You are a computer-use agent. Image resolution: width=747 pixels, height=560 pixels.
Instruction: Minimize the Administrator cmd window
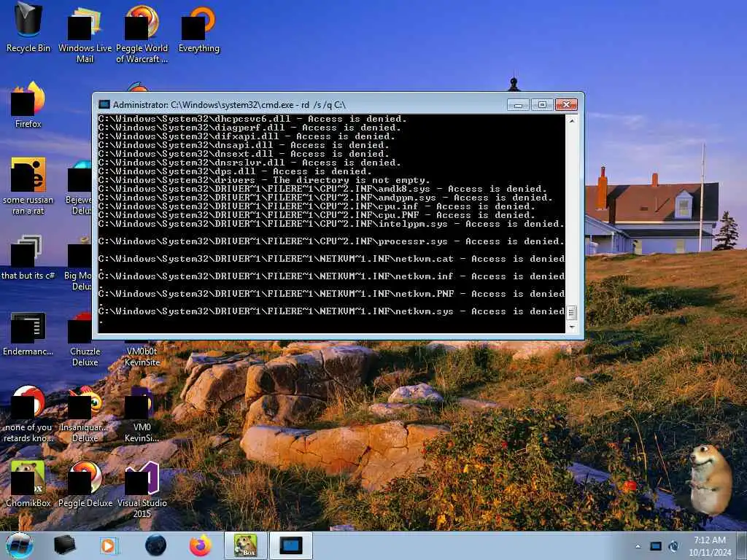(518, 104)
